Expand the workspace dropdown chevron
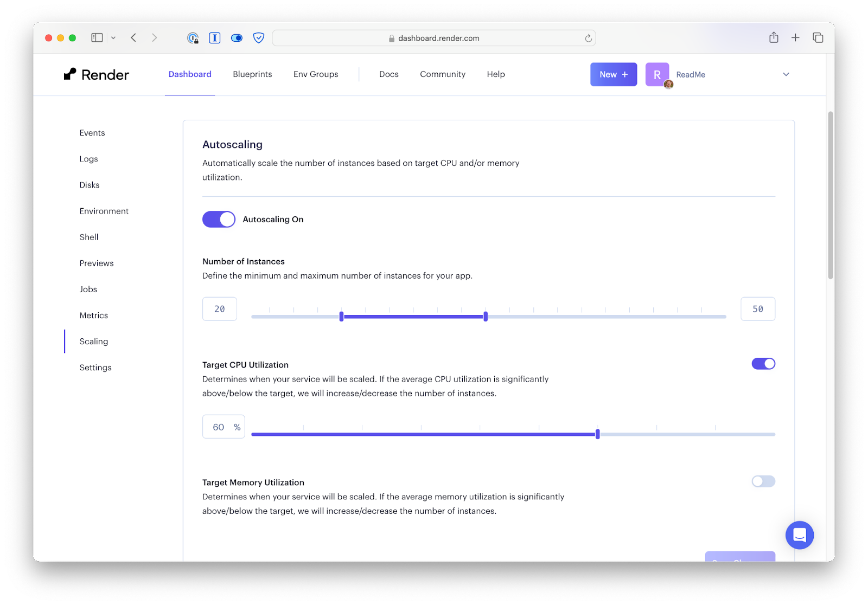The height and width of the screenshot is (605, 868). (x=786, y=74)
